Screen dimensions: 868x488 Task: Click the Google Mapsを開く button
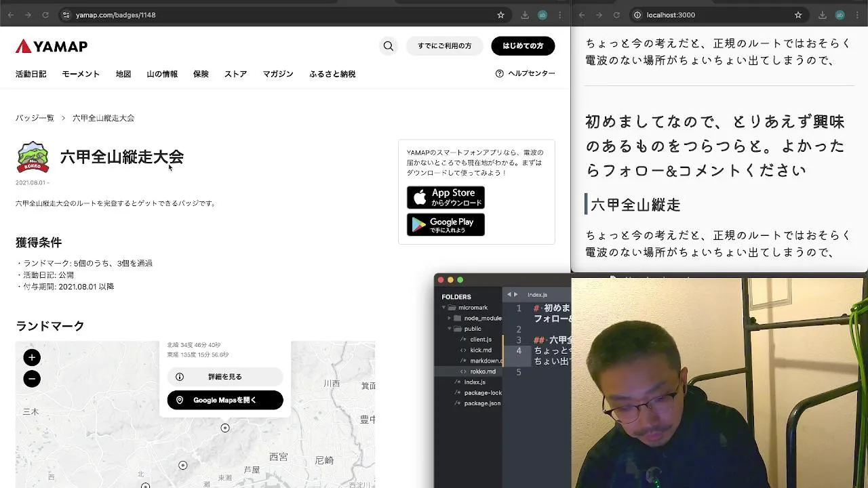pos(225,400)
